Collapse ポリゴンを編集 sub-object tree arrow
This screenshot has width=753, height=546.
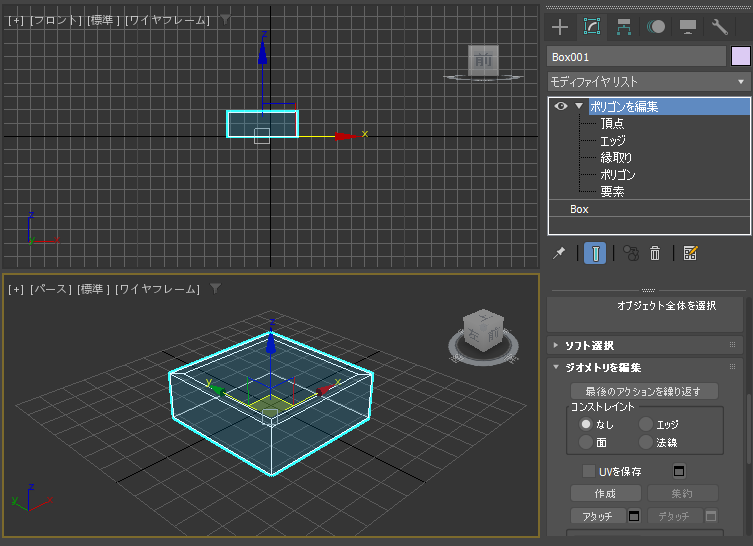579,106
